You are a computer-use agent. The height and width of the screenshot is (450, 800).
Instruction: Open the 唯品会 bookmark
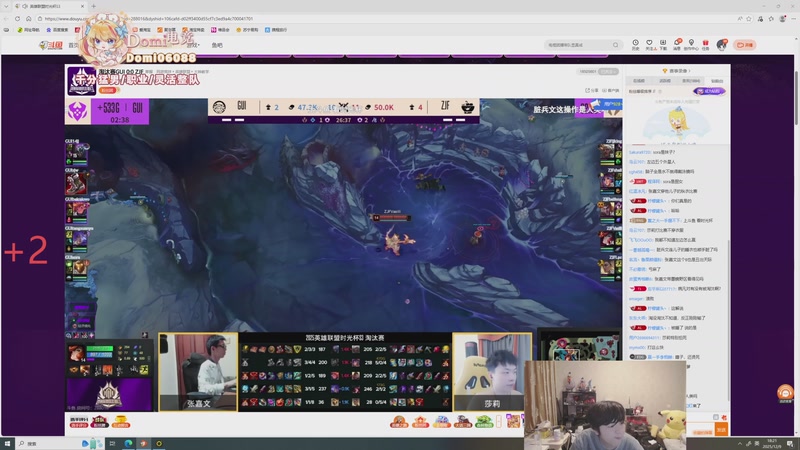[220, 30]
